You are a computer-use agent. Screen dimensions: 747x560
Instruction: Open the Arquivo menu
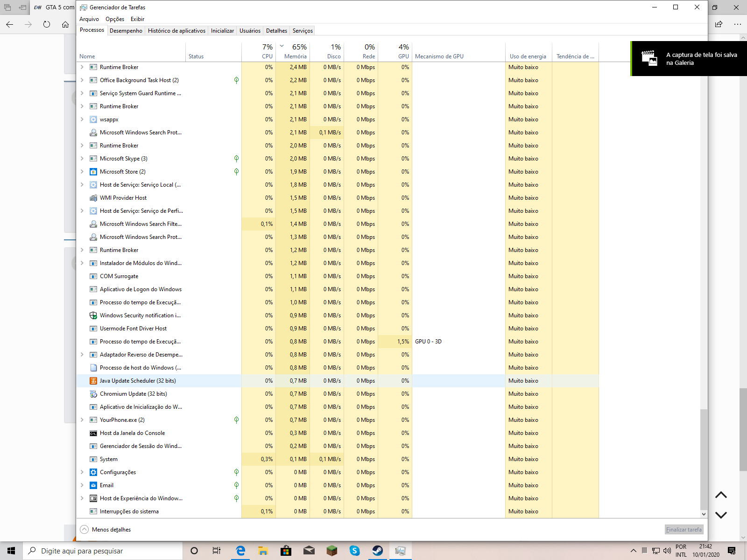coord(89,19)
